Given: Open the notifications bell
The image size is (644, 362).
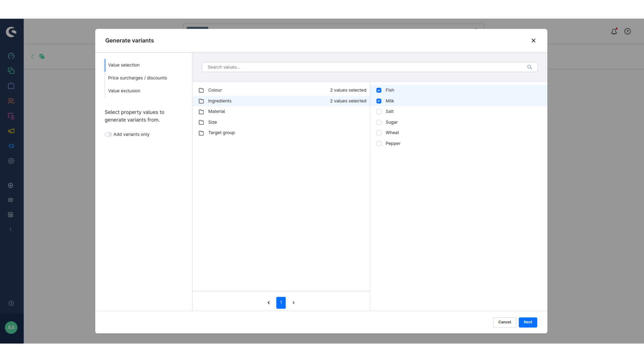Looking at the screenshot, I should 614,32.
